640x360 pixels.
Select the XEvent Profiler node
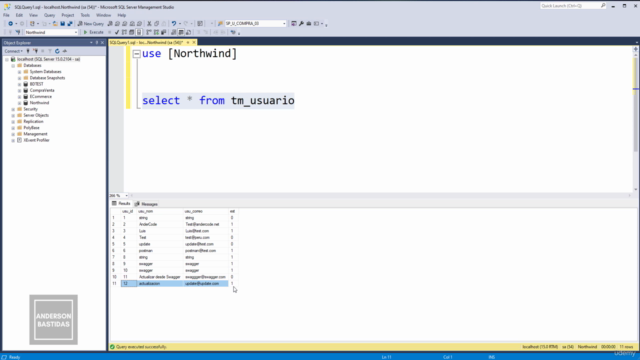(36, 140)
